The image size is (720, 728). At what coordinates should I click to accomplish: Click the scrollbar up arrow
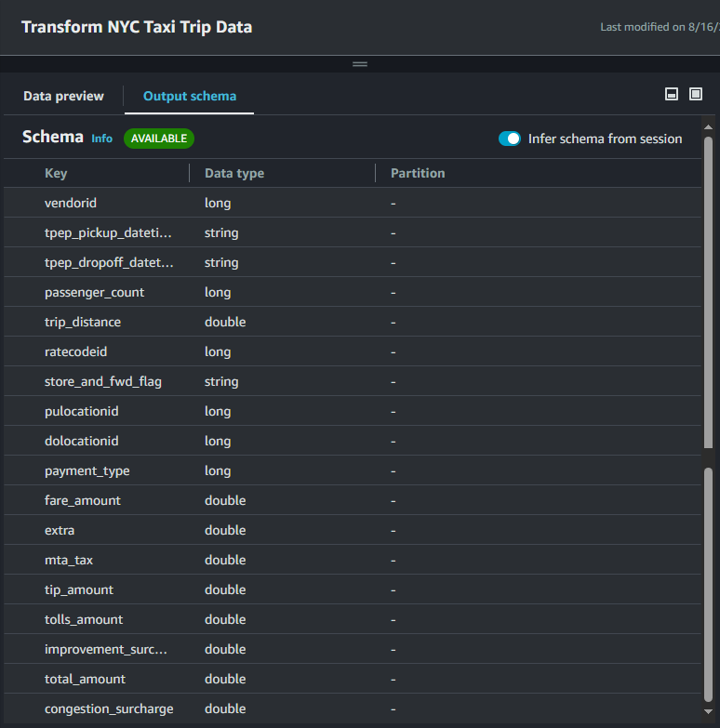(708, 127)
